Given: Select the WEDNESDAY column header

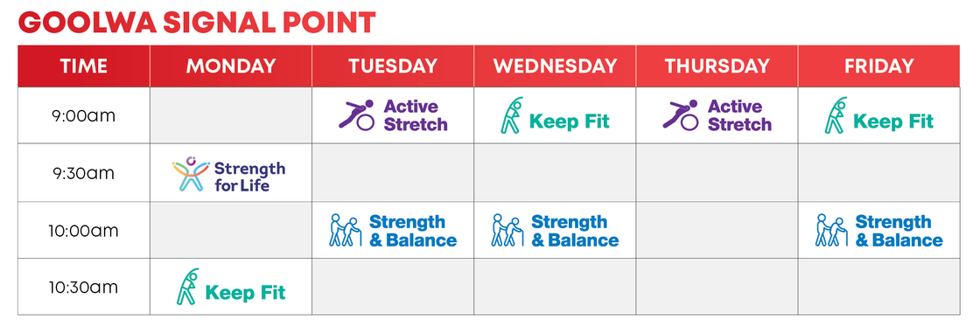Looking at the screenshot, I should click(x=555, y=66).
